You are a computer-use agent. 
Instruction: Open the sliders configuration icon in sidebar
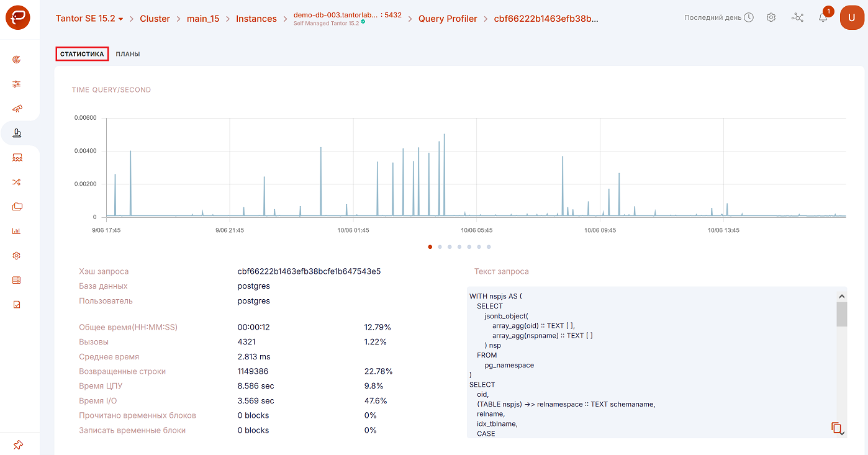[17, 84]
